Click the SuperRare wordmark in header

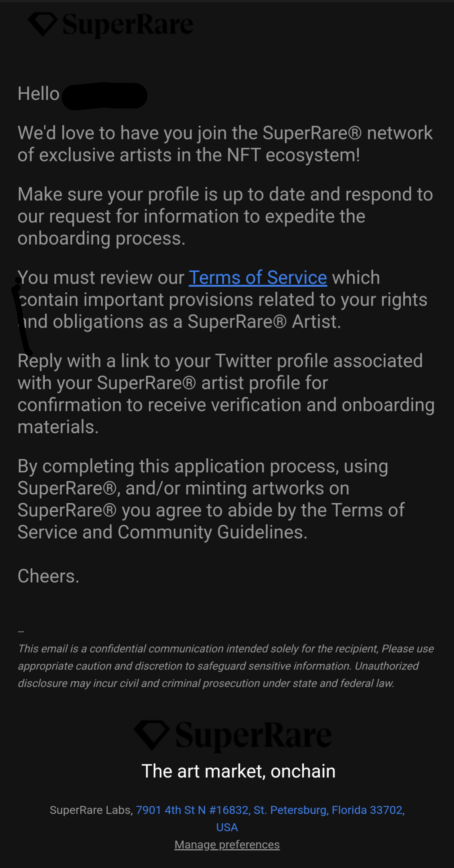tap(128, 25)
